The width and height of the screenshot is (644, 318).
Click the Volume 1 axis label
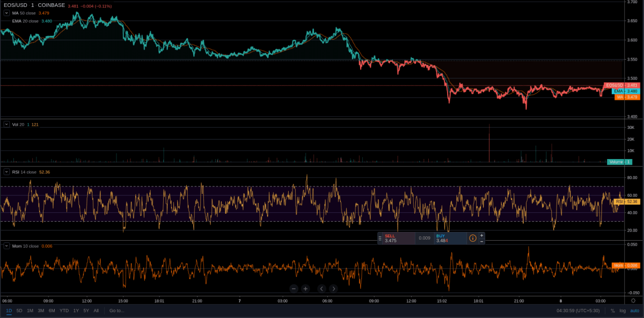point(619,162)
